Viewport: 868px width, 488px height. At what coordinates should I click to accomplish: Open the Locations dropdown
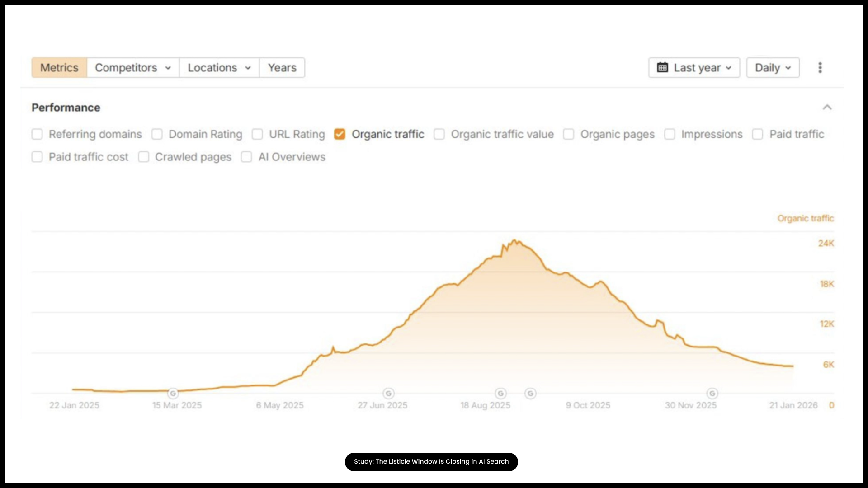pyautogui.click(x=219, y=67)
